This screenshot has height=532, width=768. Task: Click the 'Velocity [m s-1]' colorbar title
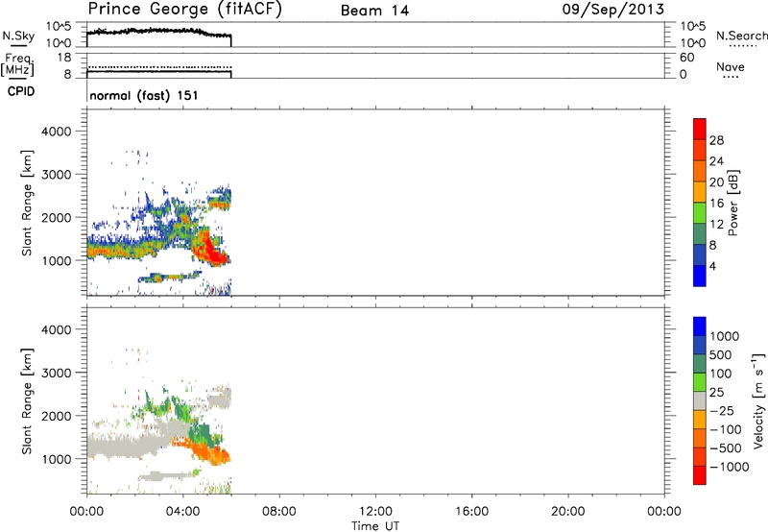(758, 400)
